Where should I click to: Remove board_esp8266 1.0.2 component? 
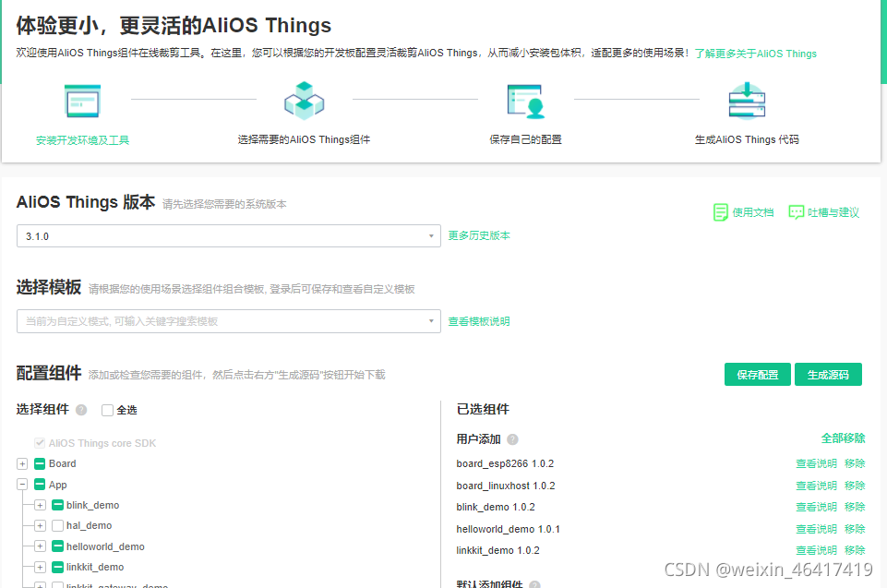(x=855, y=463)
